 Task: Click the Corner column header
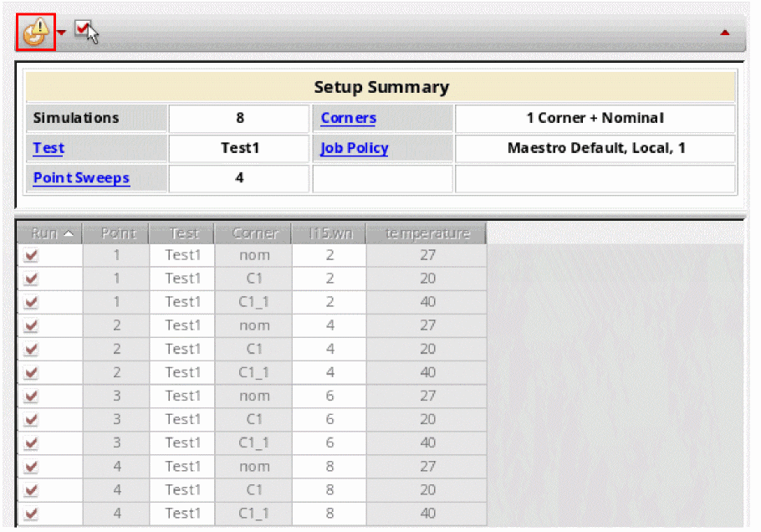253,233
